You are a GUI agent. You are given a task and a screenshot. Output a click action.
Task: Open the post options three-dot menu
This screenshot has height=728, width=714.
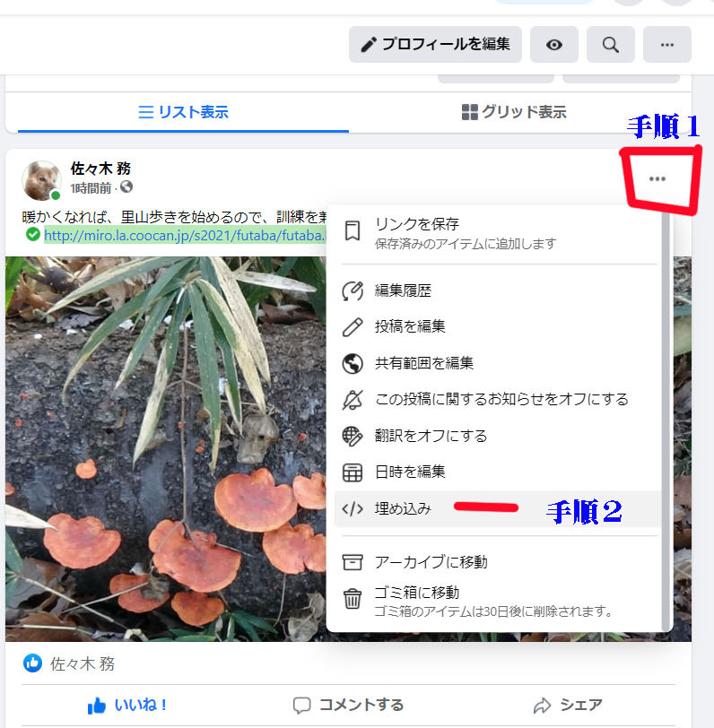[x=657, y=179]
